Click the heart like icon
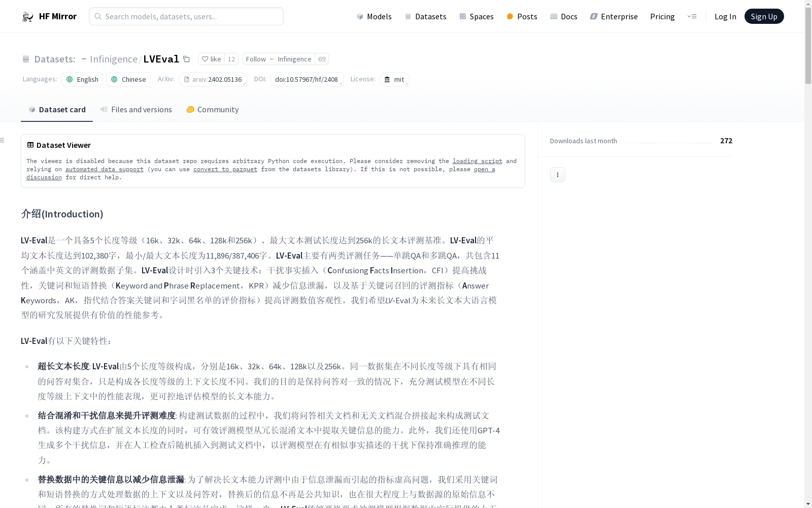 pyautogui.click(x=205, y=59)
